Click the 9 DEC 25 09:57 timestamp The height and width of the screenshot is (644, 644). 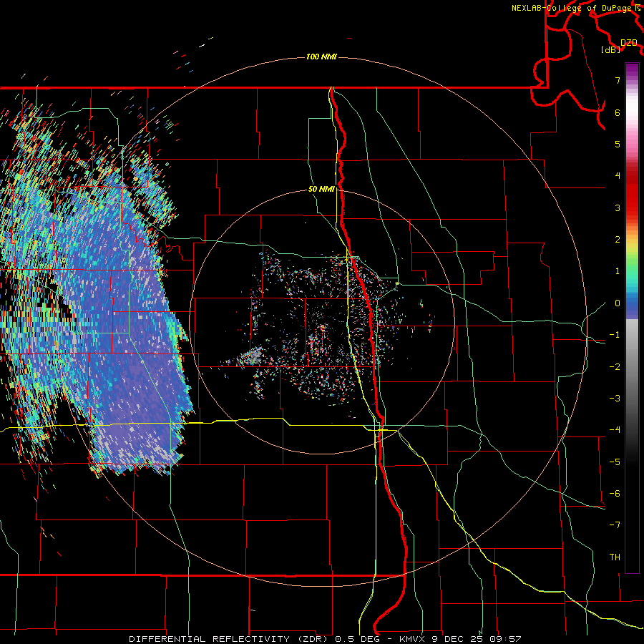[475, 639]
